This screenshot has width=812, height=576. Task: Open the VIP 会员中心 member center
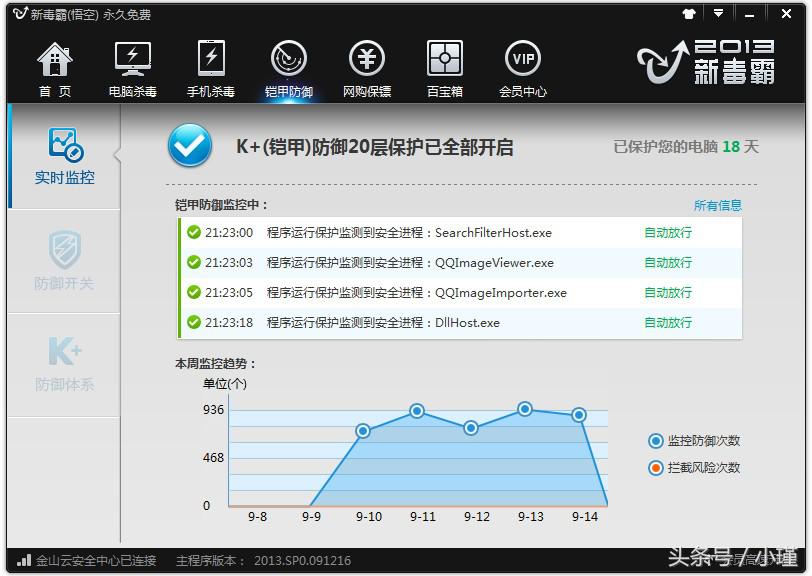(522, 62)
